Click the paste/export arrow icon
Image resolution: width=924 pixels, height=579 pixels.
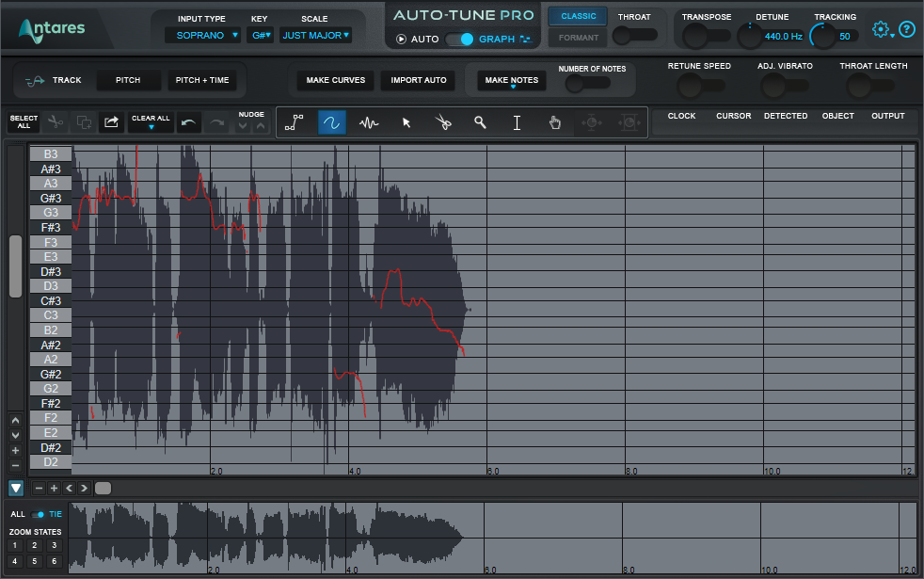(111, 122)
